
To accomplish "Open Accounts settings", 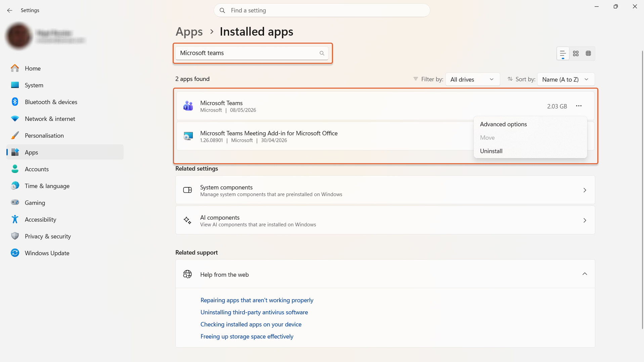I will 65,169.
